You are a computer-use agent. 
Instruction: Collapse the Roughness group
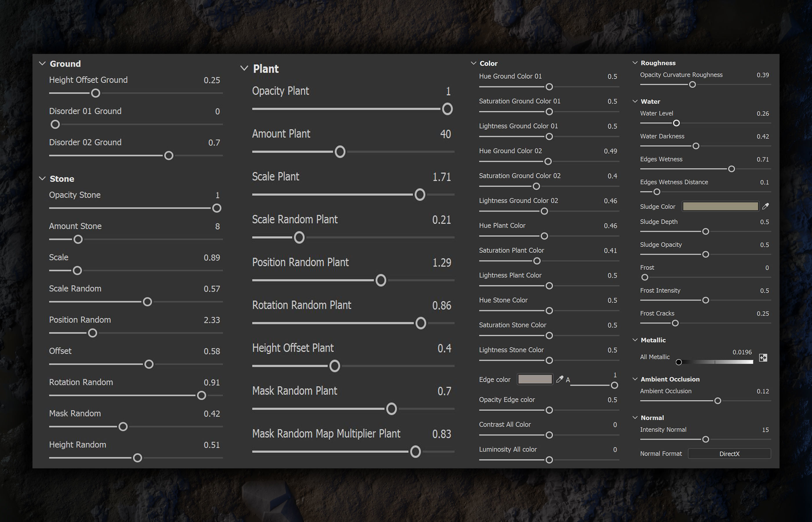(x=635, y=63)
